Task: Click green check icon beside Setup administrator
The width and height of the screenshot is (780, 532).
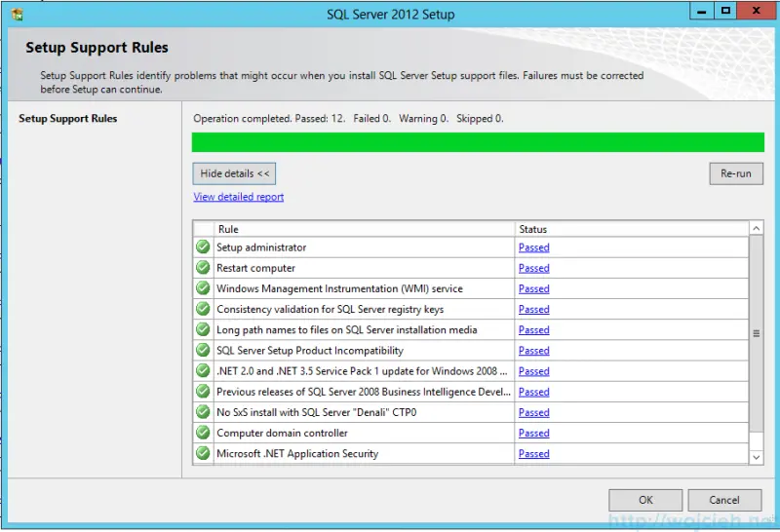Action: pos(203,247)
